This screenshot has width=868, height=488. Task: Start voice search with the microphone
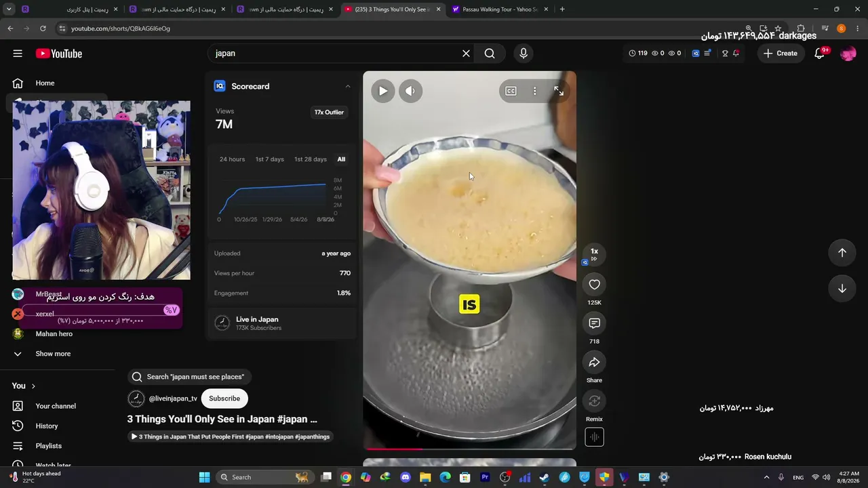point(523,54)
